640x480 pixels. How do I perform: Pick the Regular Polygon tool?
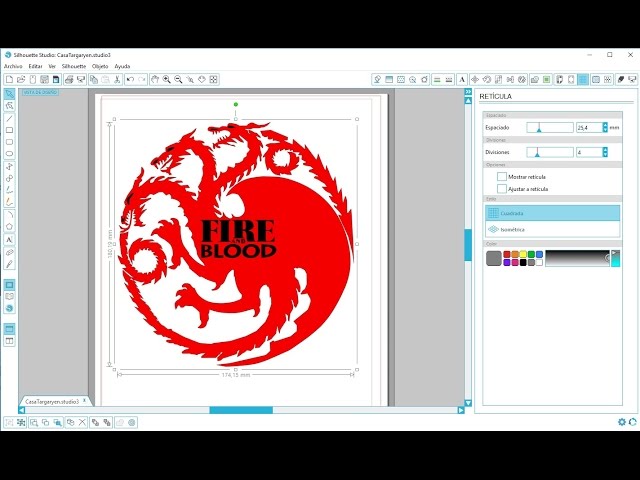coord(9,227)
